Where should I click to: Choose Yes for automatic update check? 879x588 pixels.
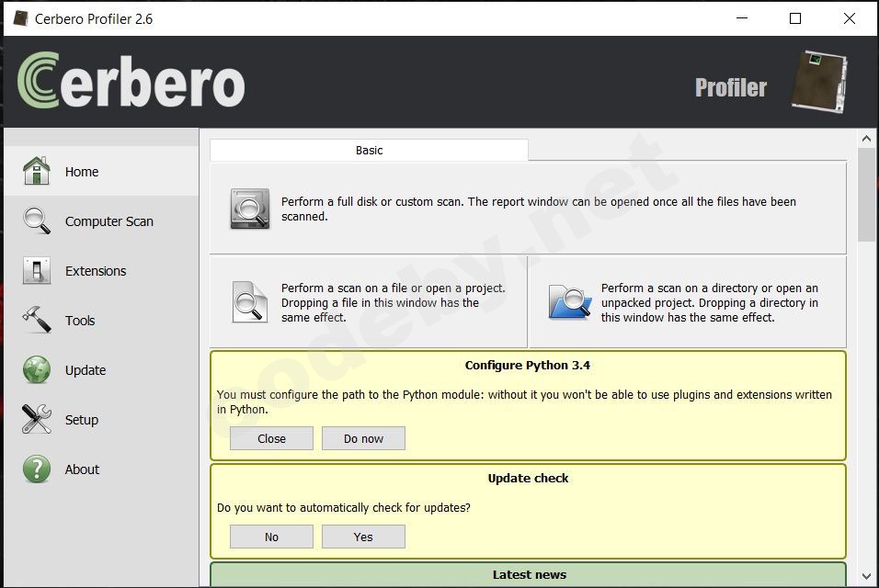click(363, 537)
